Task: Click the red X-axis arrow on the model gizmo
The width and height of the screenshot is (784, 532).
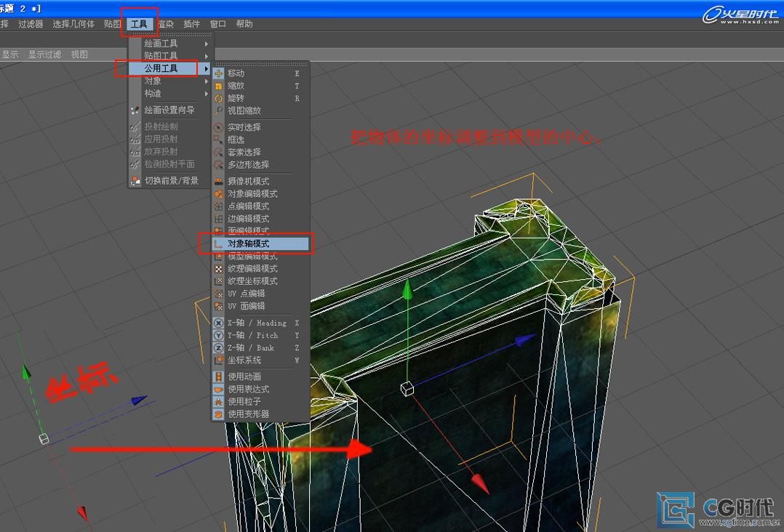Action: point(480,483)
